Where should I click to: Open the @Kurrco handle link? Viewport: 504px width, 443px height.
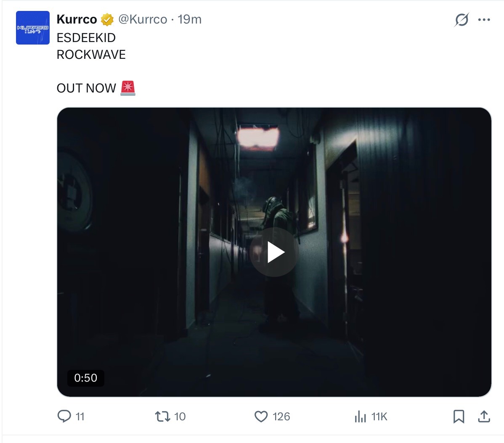143,19
